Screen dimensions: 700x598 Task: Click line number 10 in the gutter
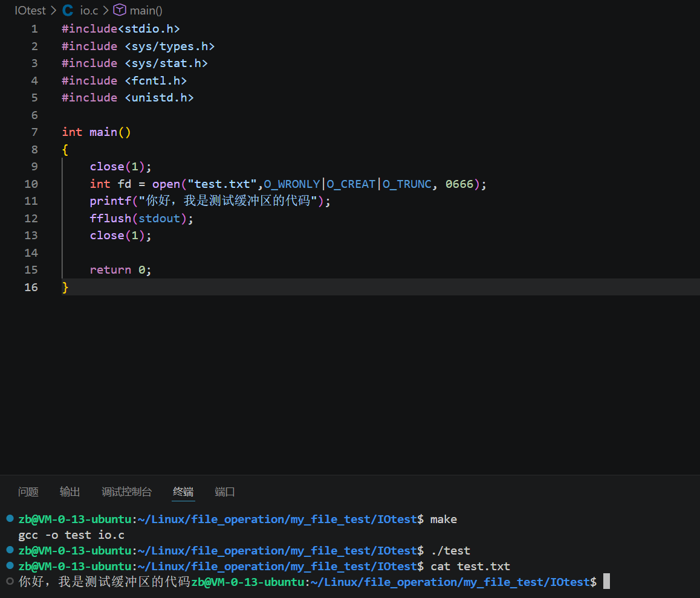click(31, 184)
